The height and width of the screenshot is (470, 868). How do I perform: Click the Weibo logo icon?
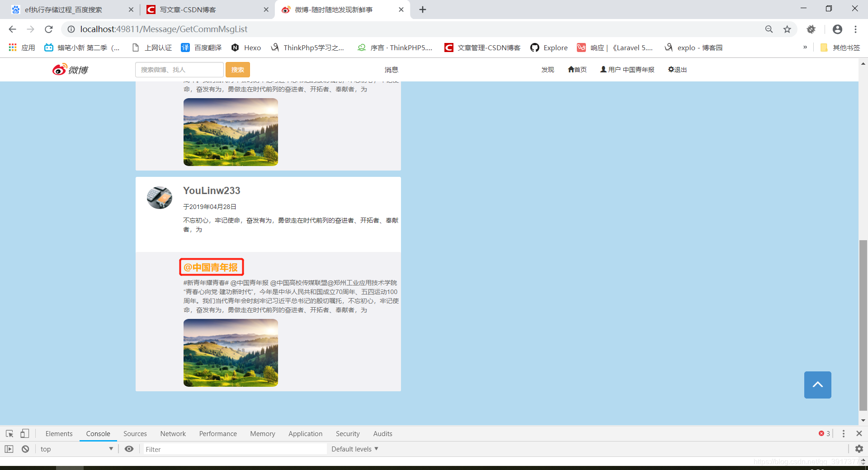pyautogui.click(x=59, y=69)
